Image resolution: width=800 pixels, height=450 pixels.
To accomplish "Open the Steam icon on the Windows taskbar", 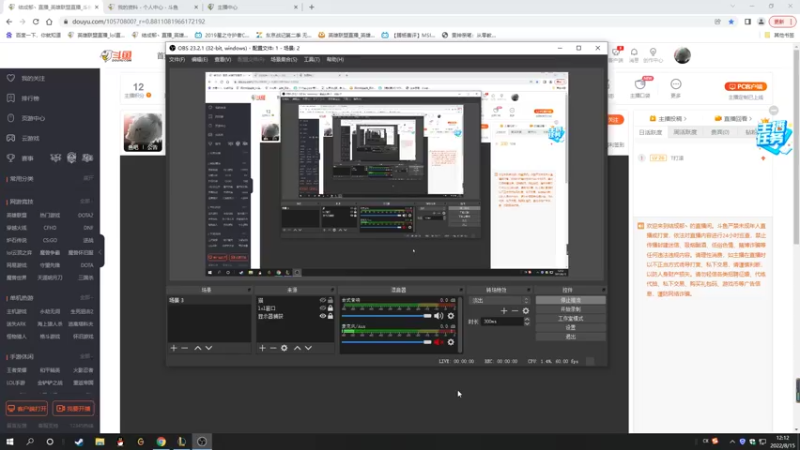I will (x=79, y=442).
